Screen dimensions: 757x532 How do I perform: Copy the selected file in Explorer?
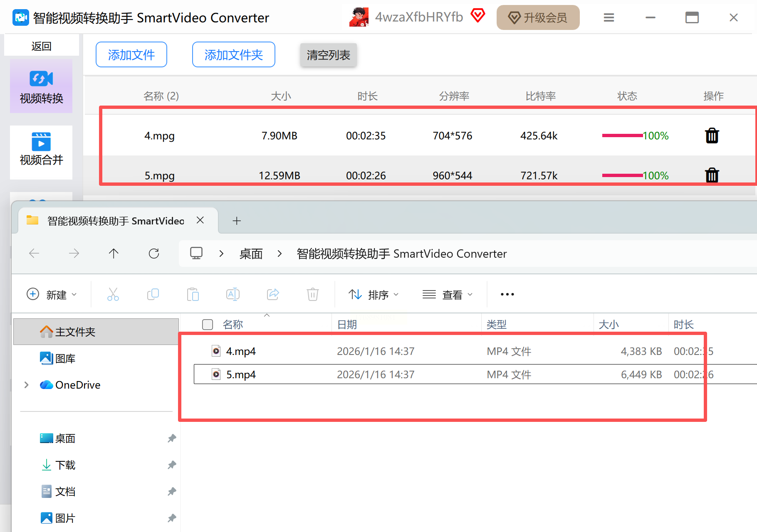click(x=153, y=294)
